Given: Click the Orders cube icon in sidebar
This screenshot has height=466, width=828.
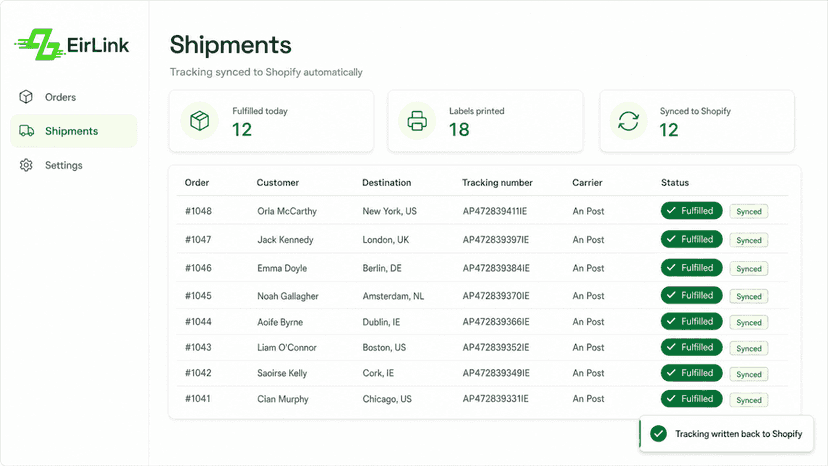Looking at the screenshot, I should pos(26,97).
